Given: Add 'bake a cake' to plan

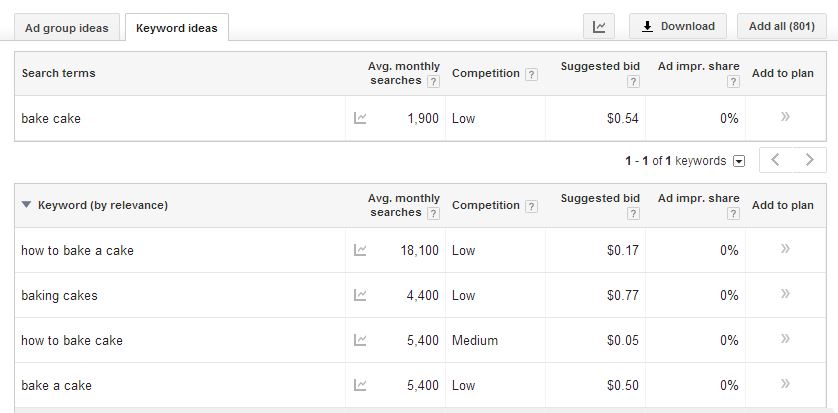Looking at the screenshot, I should coord(785,383).
